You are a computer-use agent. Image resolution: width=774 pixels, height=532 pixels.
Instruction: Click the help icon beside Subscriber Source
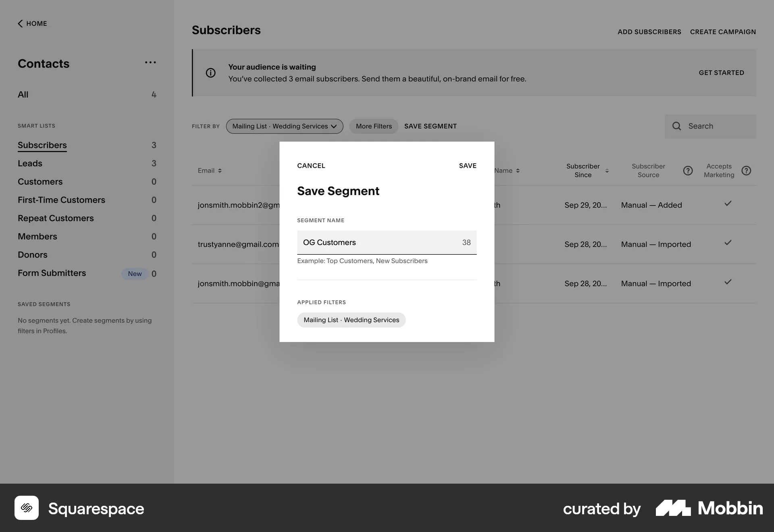[x=688, y=170]
